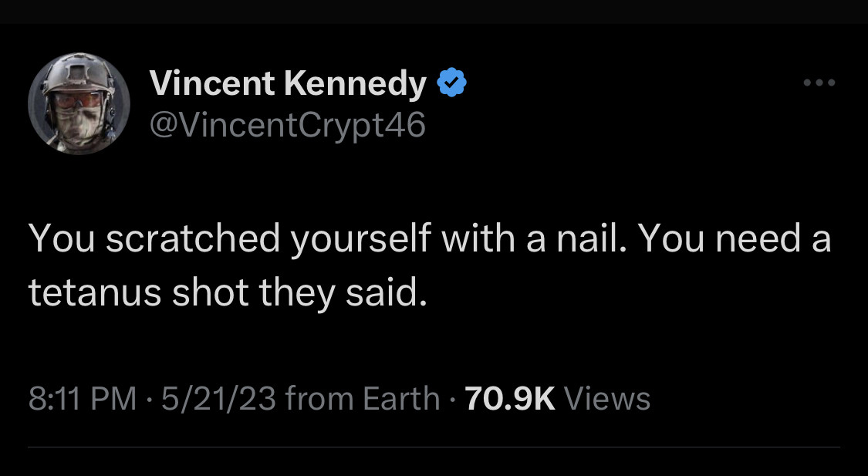Click the "Views" label
Screen dimensions: 868x476
click(x=607, y=399)
